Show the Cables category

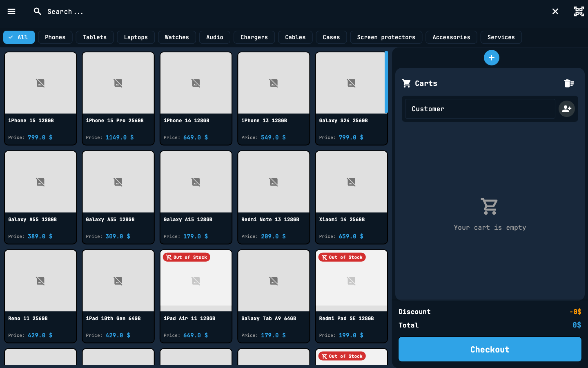pos(295,37)
